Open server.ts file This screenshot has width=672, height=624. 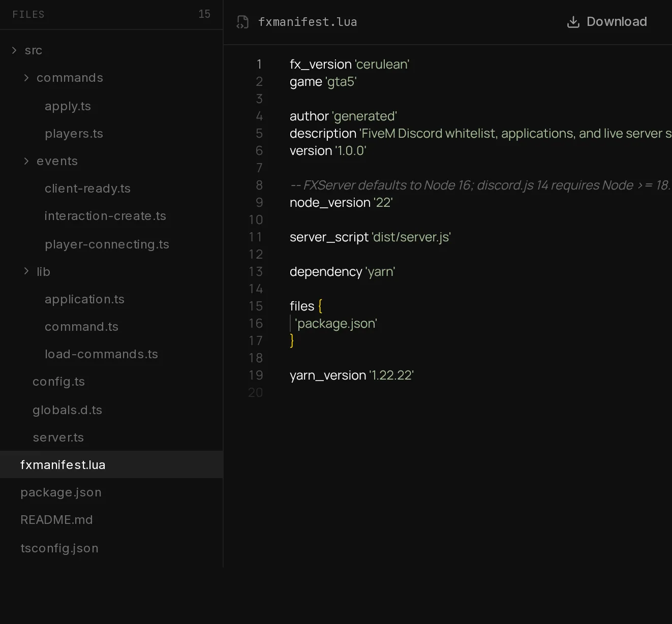coord(58,438)
